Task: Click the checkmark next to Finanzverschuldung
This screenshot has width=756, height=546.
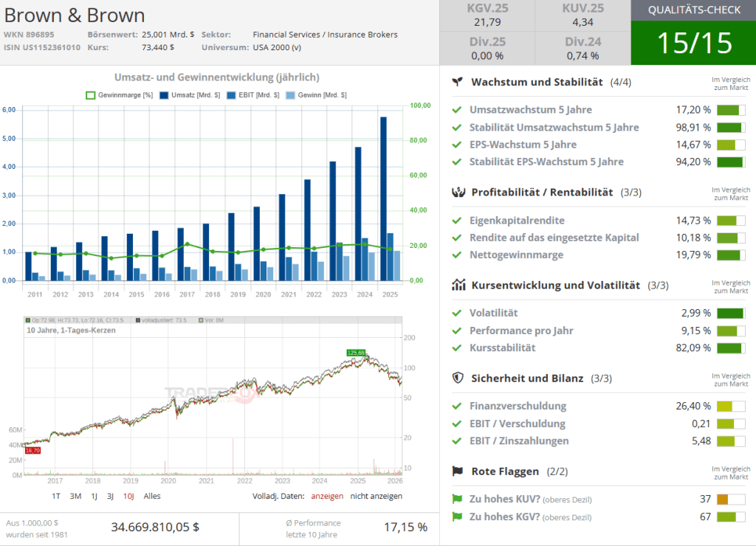Action: click(457, 407)
